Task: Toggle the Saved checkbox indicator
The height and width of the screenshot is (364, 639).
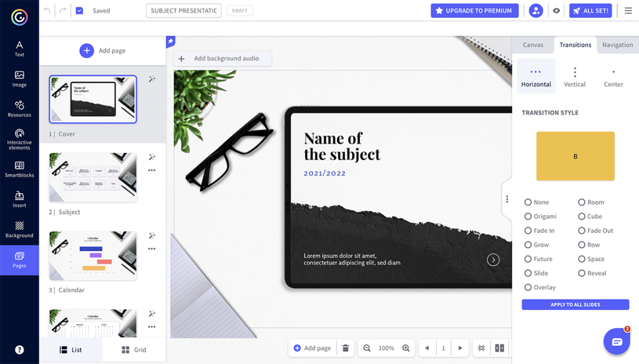Action: 79,11
